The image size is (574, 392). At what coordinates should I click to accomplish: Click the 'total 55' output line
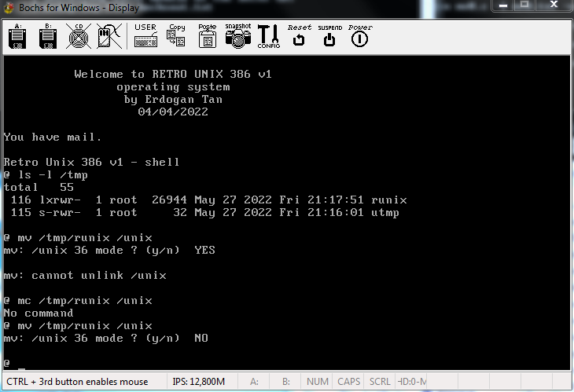click(x=39, y=187)
